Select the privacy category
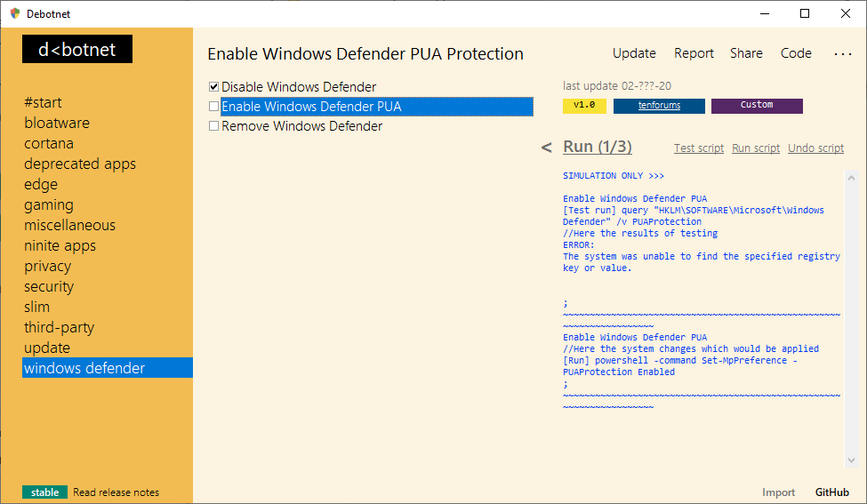This screenshot has width=867, height=504. (47, 266)
